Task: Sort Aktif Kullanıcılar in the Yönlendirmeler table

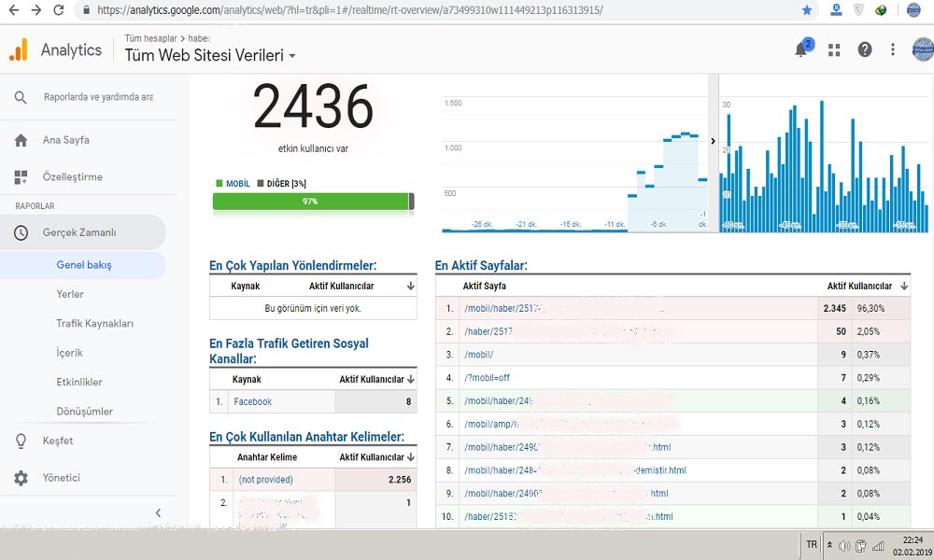Action: [410, 287]
